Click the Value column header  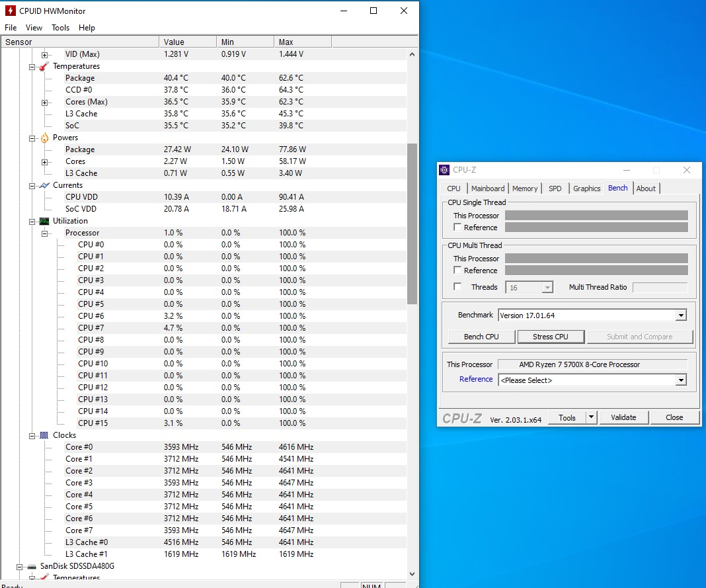tap(188, 42)
